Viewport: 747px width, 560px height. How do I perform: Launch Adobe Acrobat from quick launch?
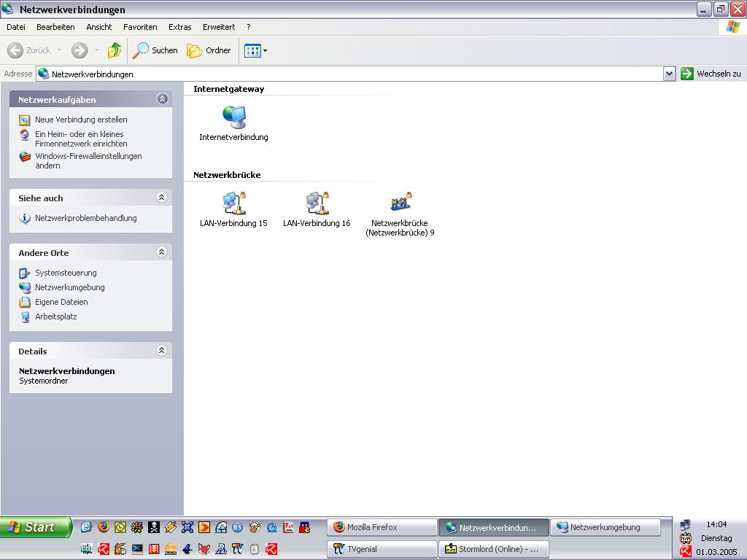click(288, 527)
